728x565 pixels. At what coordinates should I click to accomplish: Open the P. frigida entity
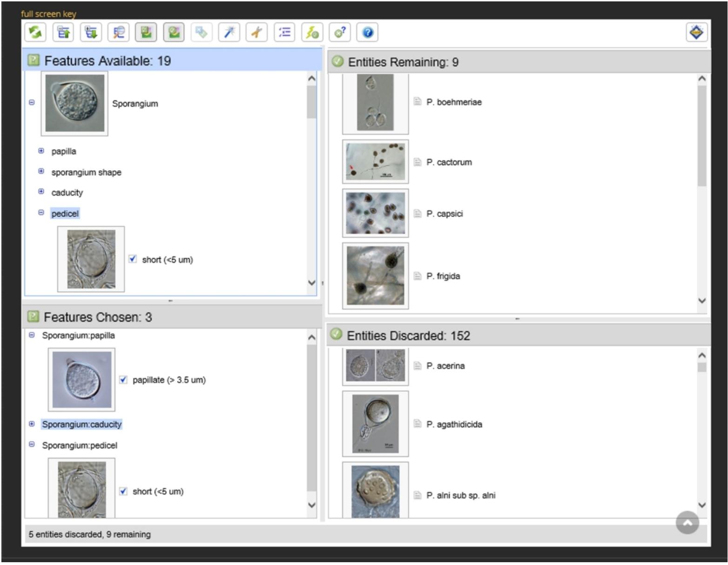tap(443, 276)
